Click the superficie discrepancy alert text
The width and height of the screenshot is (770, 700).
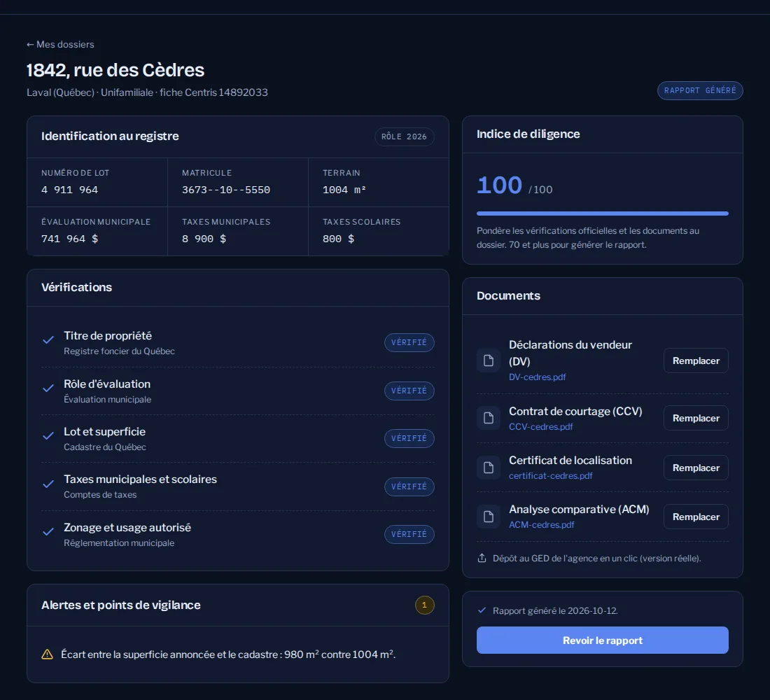pos(228,654)
